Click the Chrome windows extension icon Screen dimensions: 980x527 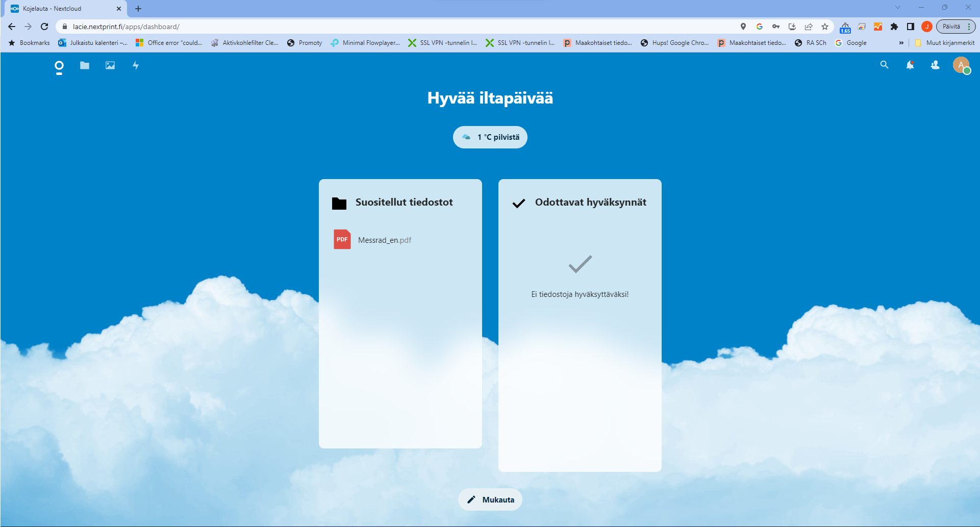(862, 27)
